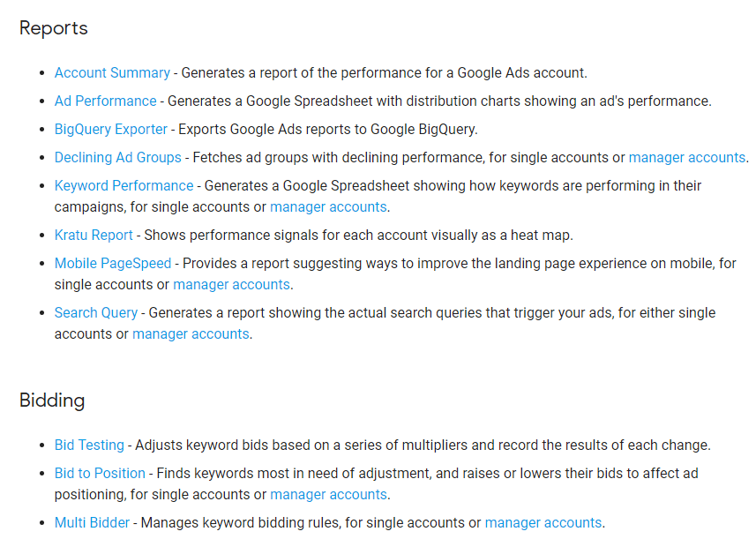Click the Bidding section heading

[x=52, y=401]
